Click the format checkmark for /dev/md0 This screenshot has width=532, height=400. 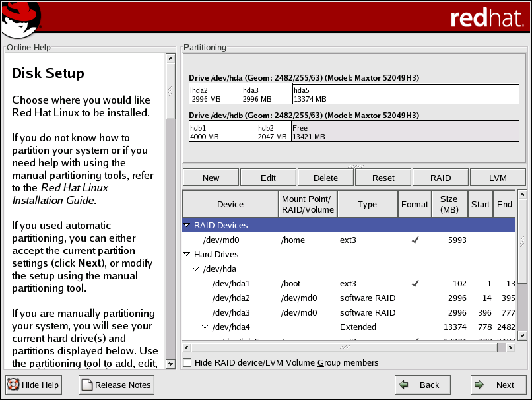click(x=415, y=240)
